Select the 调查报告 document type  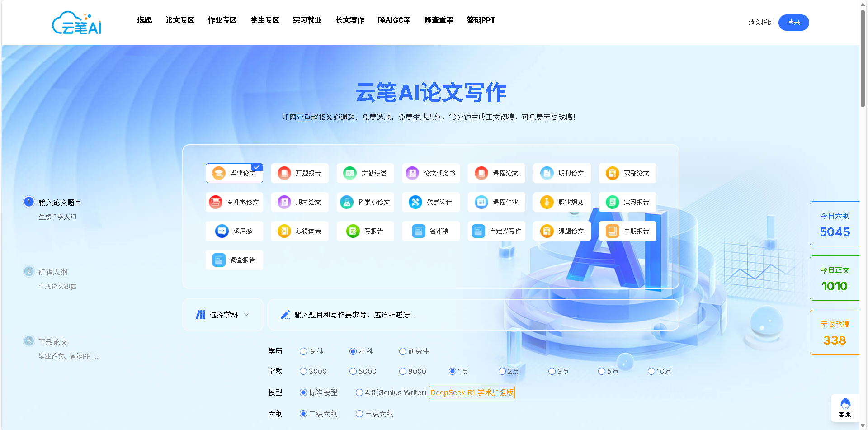[234, 260]
